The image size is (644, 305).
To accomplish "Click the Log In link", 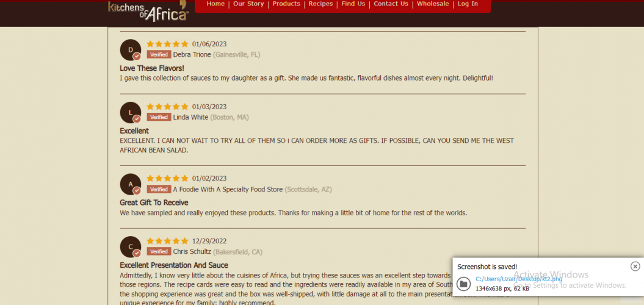I will 468,4.
